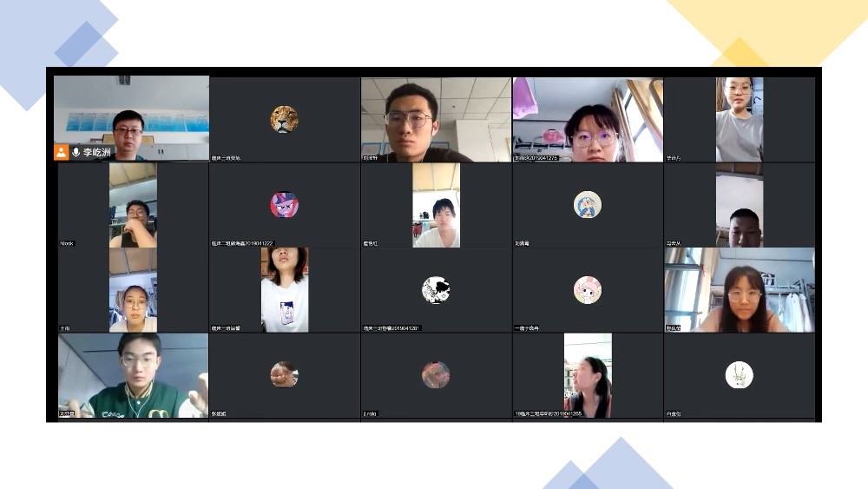Click video of person in green varsity jacket
This screenshot has height=489, width=868.
(x=133, y=375)
